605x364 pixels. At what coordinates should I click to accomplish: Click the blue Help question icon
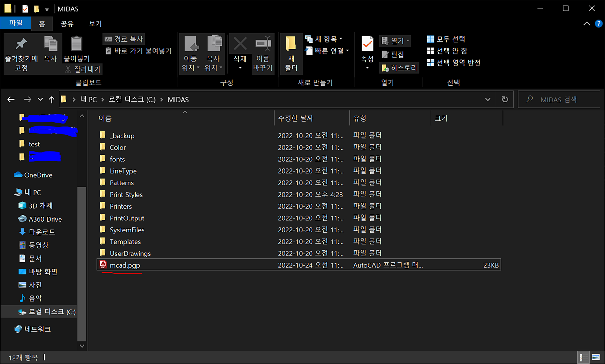pos(598,24)
